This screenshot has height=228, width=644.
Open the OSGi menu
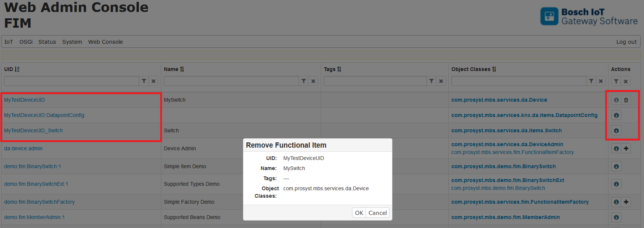(26, 42)
